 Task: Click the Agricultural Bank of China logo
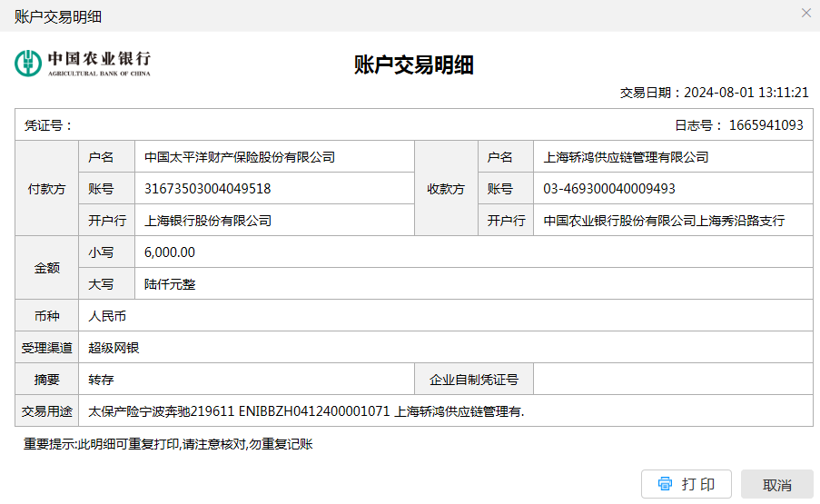coord(82,63)
